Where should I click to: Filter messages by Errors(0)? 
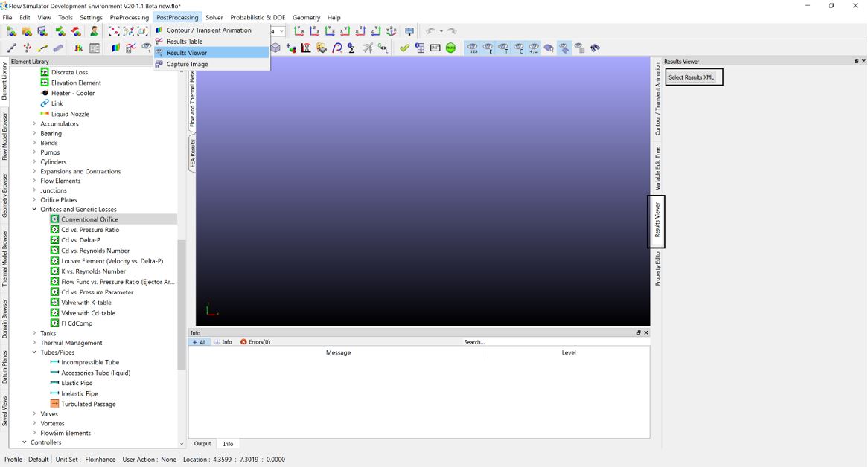[255, 342]
